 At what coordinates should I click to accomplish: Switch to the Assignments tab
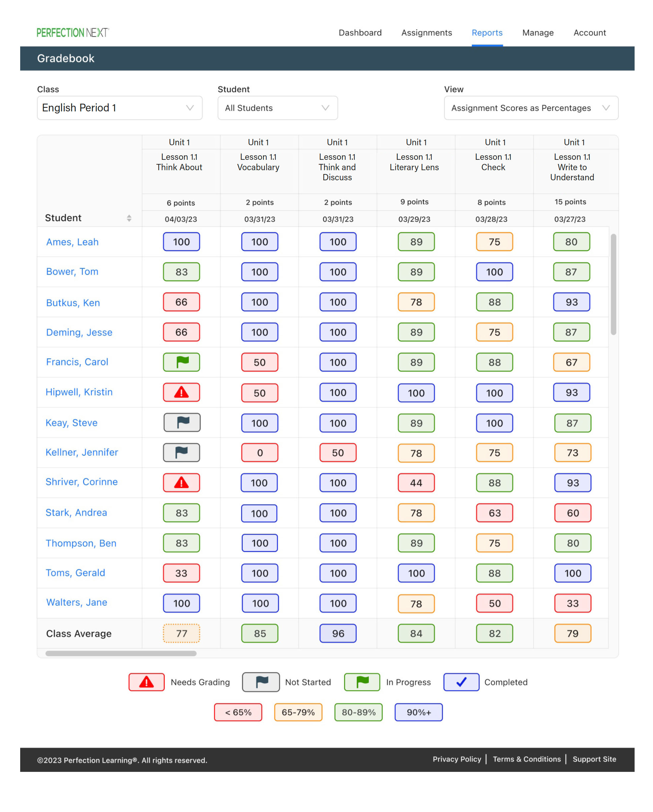tap(427, 33)
